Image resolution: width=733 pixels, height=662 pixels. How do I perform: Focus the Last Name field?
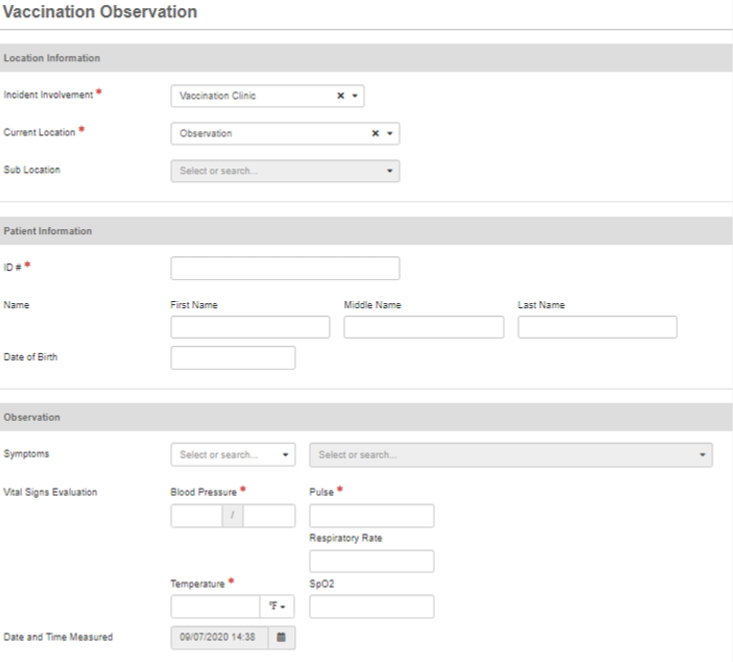click(597, 327)
